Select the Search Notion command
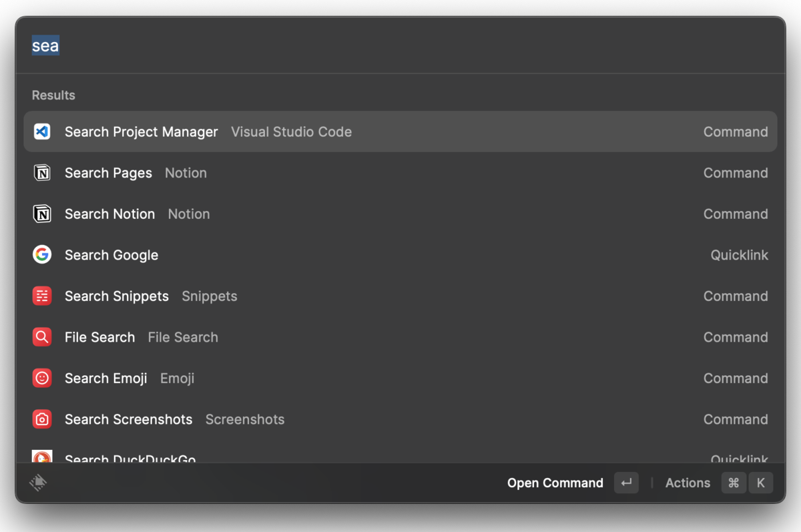 [400, 214]
